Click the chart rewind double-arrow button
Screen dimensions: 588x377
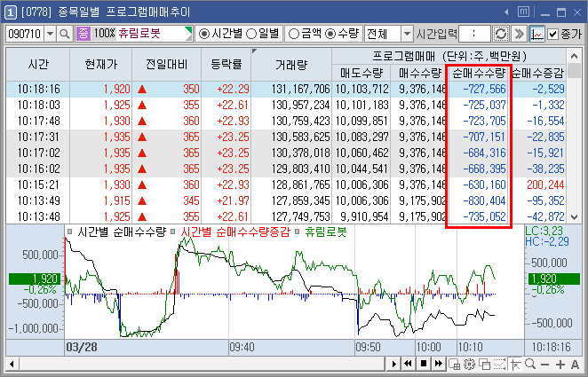coord(409,364)
